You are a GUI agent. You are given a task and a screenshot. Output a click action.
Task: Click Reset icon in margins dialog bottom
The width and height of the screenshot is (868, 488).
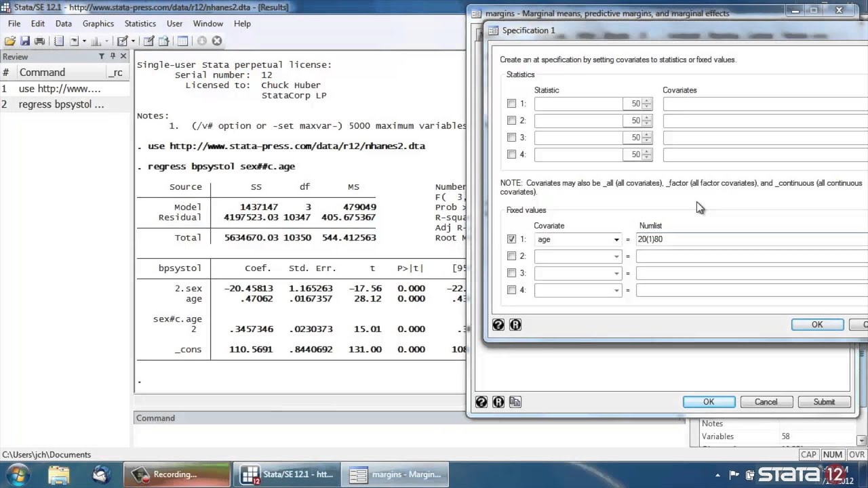498,401
